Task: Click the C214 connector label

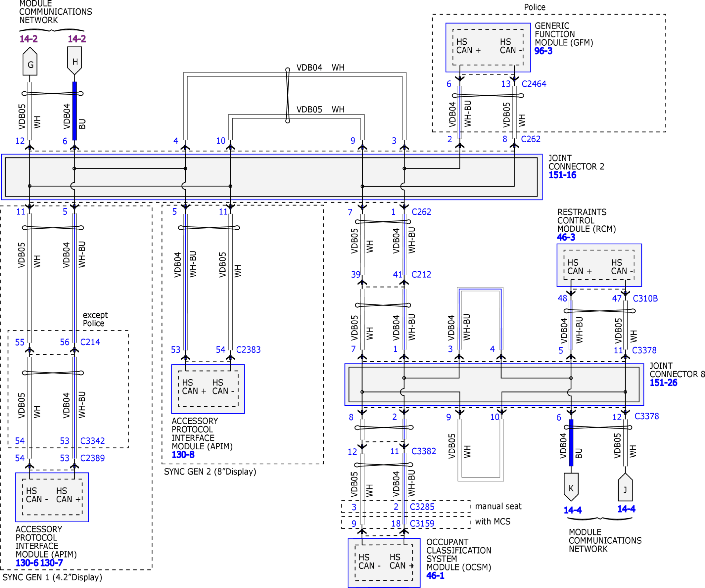Action: pos(90,342)
